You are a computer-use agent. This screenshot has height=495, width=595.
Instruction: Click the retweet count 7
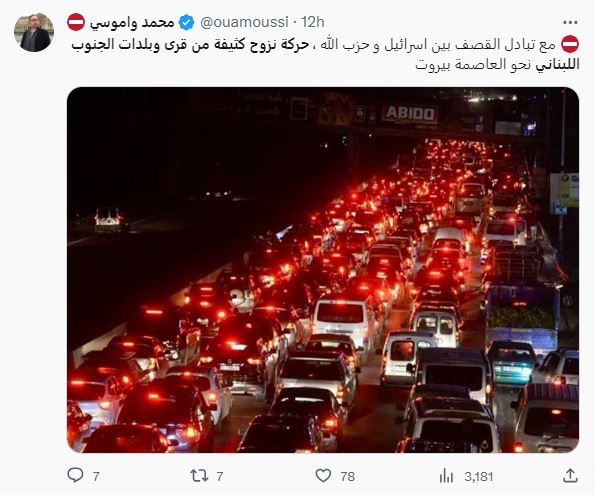coord(220,476)
